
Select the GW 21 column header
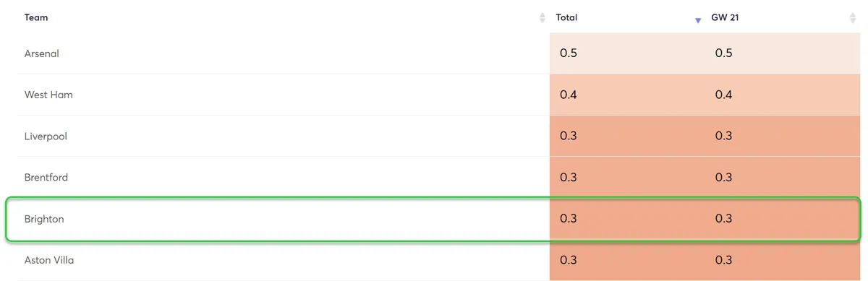click(724, 17)
